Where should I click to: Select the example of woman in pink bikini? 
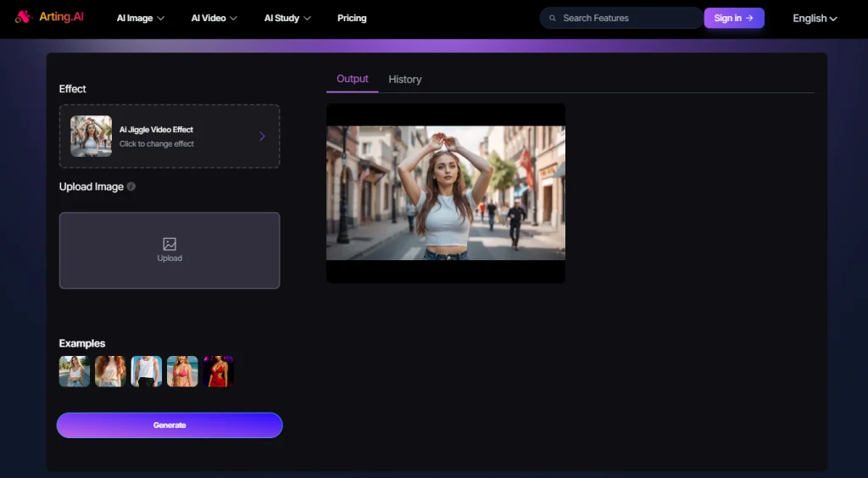[x=182, y=371]
